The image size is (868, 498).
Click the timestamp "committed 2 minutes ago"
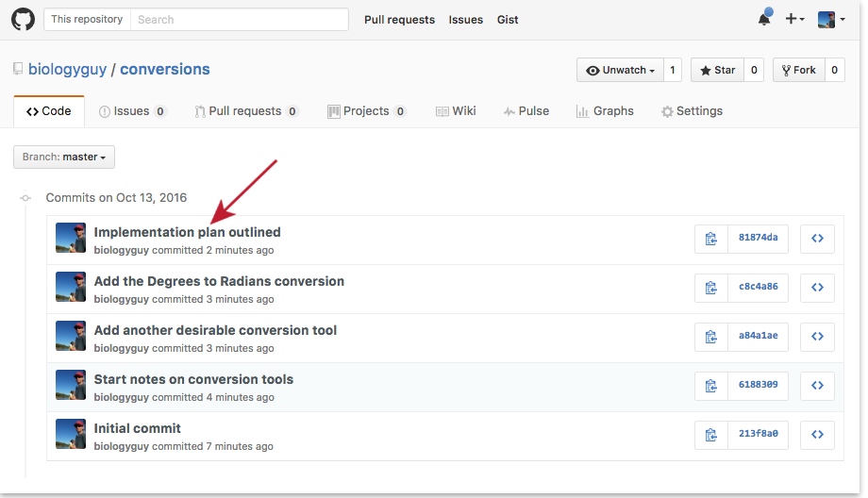212,251
